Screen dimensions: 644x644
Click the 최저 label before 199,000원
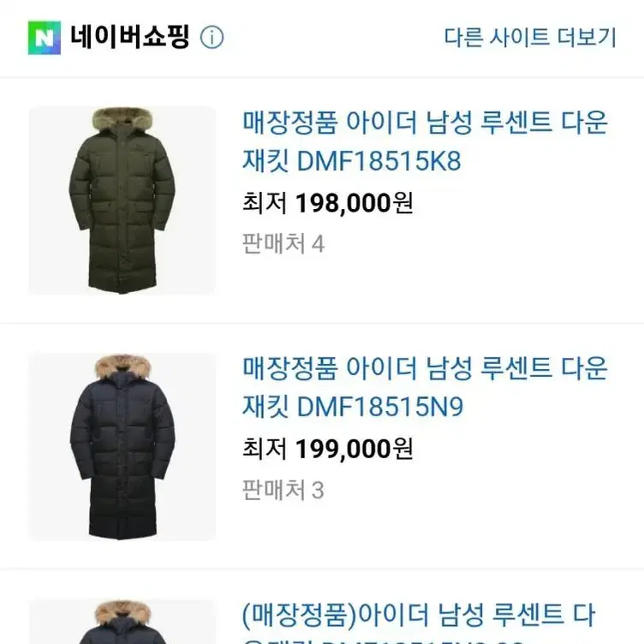[265, 449]
